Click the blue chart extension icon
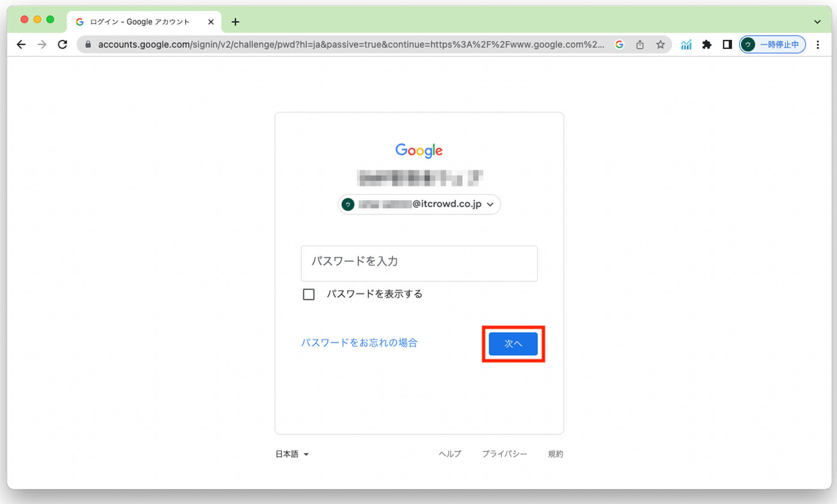The width and height of the screenshot is (837, 504). 686,44
